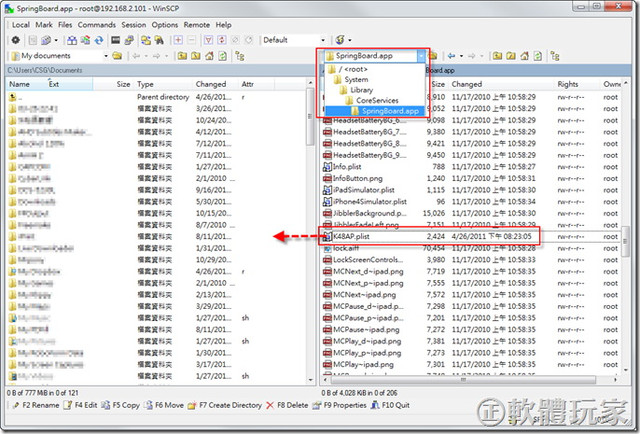
Task: Open the Session menu
Action: click(x=133, y=25)
